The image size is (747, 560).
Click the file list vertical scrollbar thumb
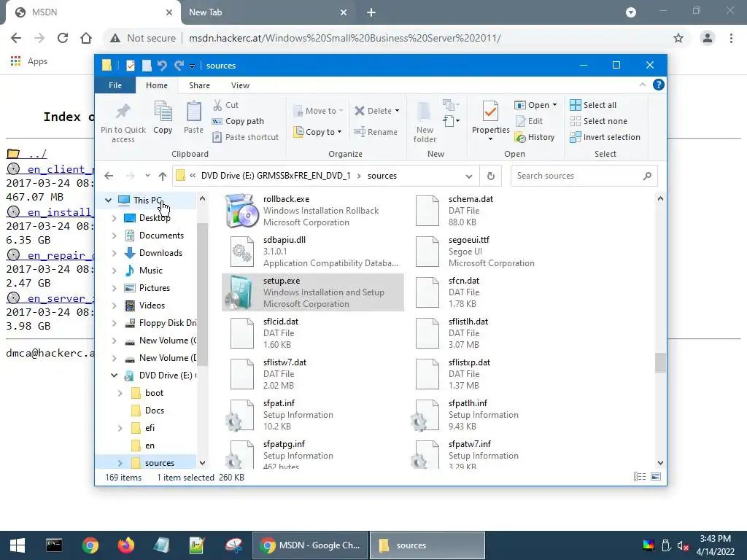point(660,363)
